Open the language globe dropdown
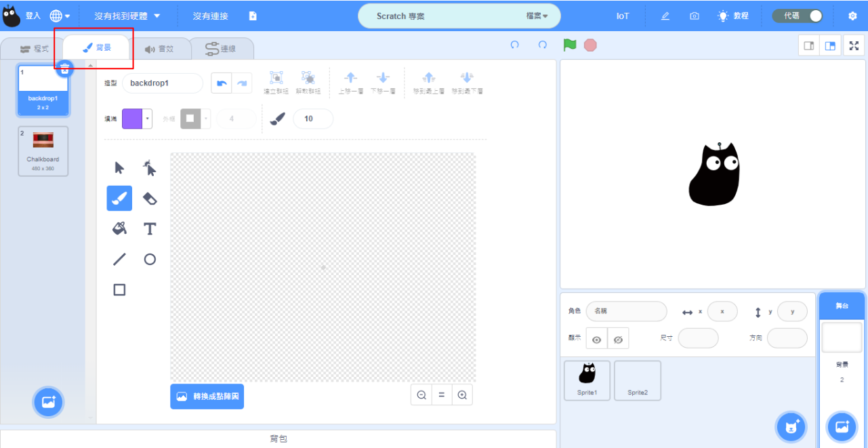 (x=60, y=16)
